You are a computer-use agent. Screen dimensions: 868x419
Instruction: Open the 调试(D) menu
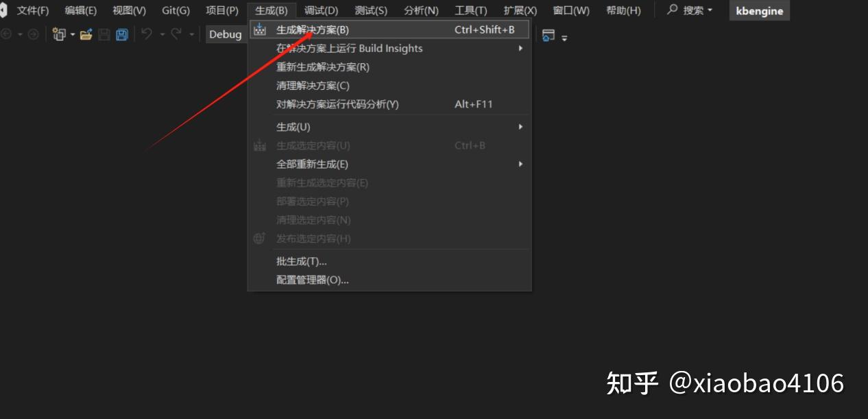pyautogui.click(x=320, y=10)
